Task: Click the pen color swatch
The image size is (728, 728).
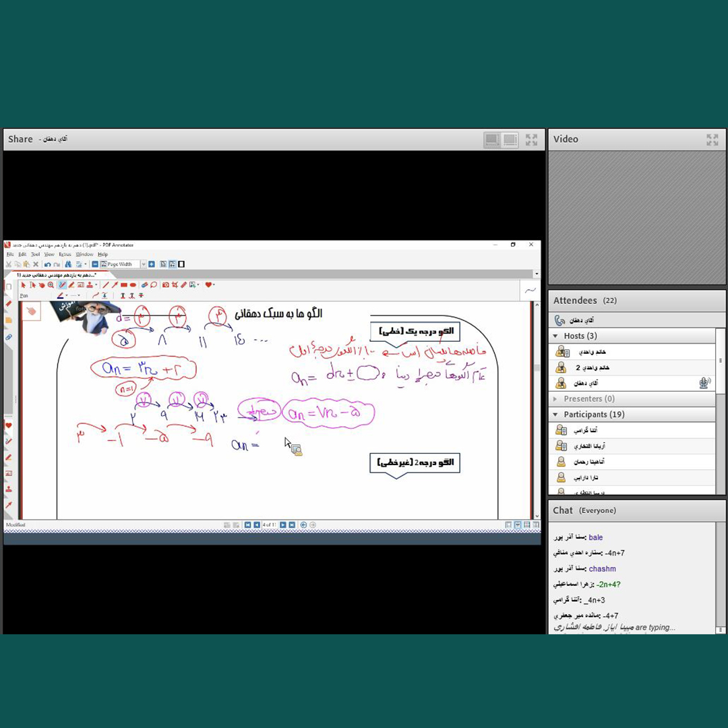Action: (x=61, y=295)
